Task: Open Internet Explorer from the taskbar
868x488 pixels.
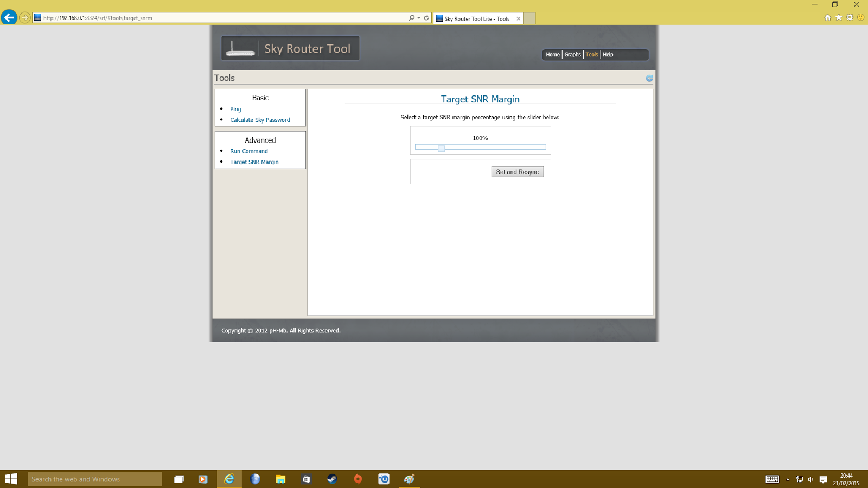Action: click(x=229, y=479)
